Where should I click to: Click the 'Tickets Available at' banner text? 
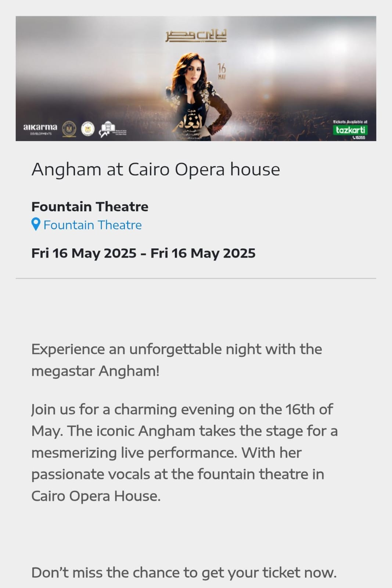(350, 122)
